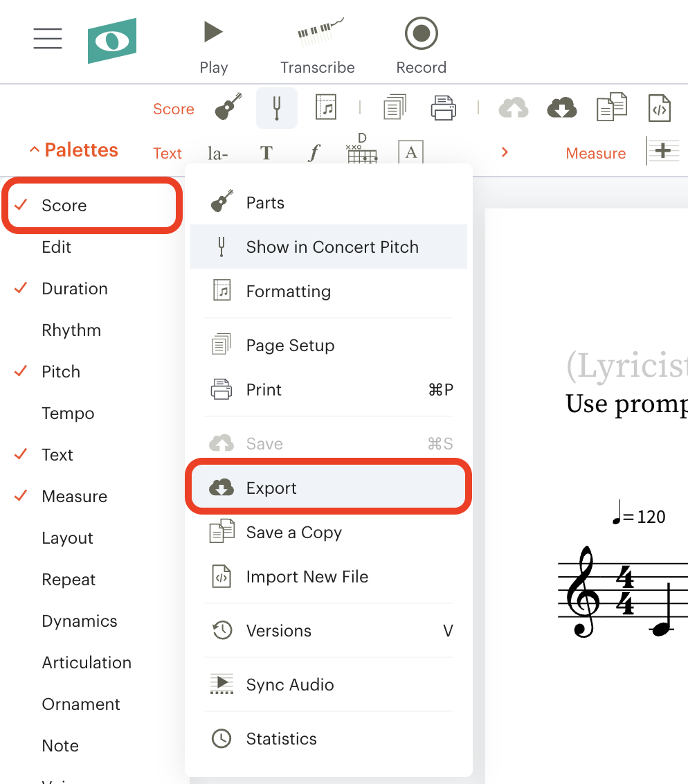Viewport: 688px width, 784px height.
Task: Uncheck the Duration palette
Action: 74,289
